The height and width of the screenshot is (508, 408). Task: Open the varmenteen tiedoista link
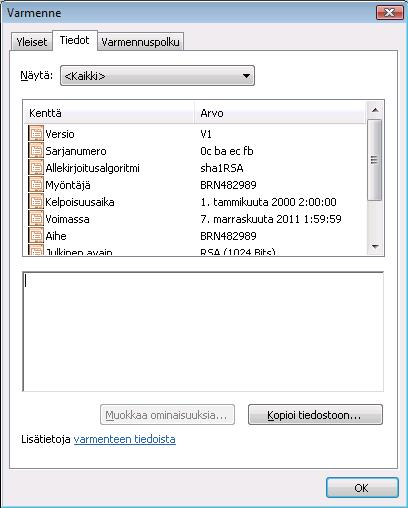click(x=125, y=439)
